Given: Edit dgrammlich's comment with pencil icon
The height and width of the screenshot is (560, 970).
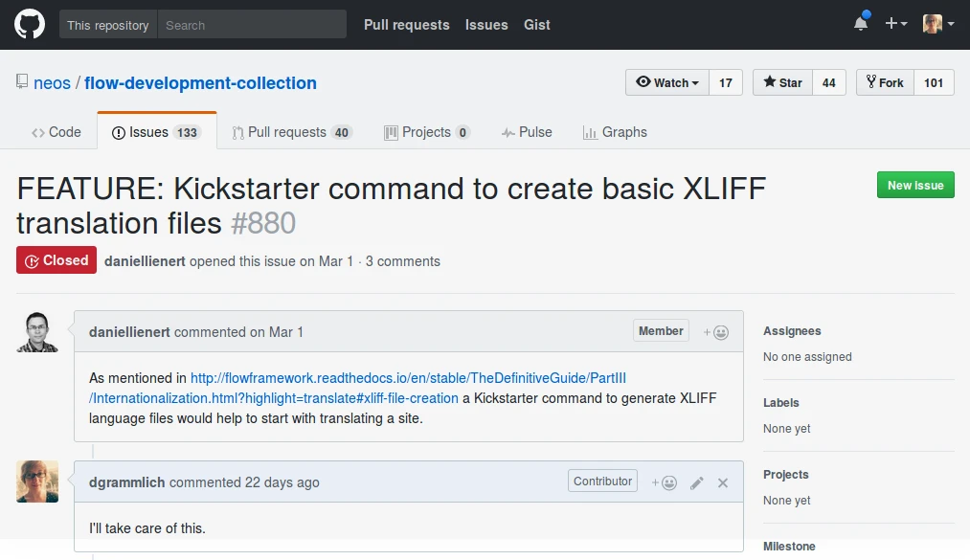Looking at the screenshot, I should pyautogui.click(x=696, y=482).
